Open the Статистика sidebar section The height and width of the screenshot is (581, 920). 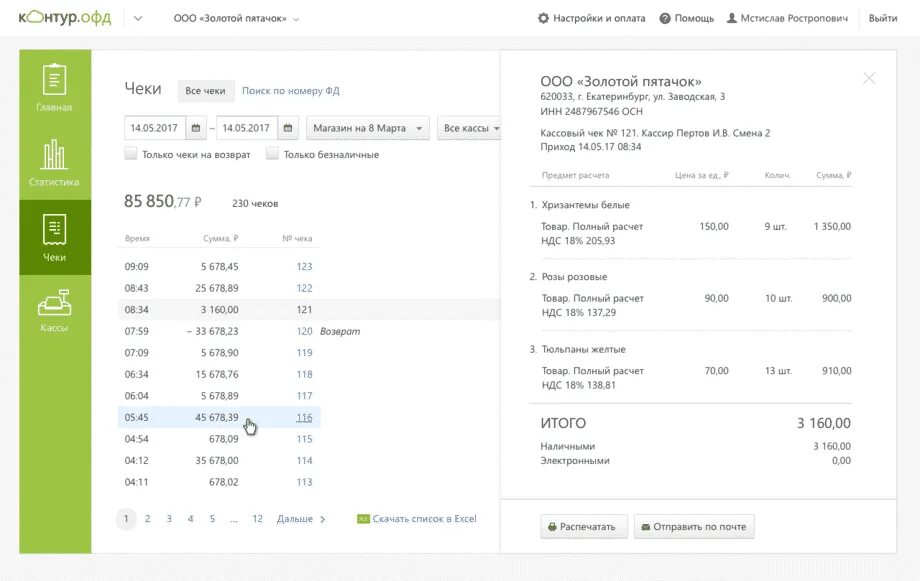click(55, 163)
